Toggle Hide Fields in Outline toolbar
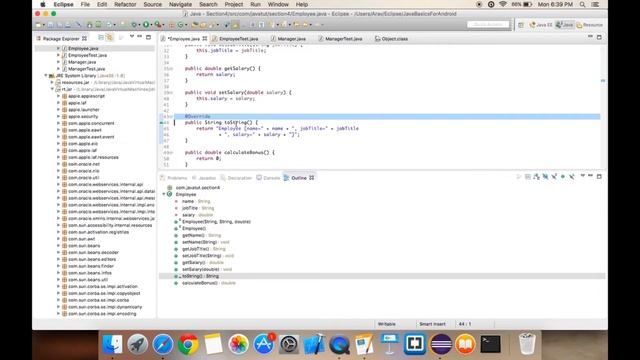Screen dimensions: 640x360 coord(545,177)
